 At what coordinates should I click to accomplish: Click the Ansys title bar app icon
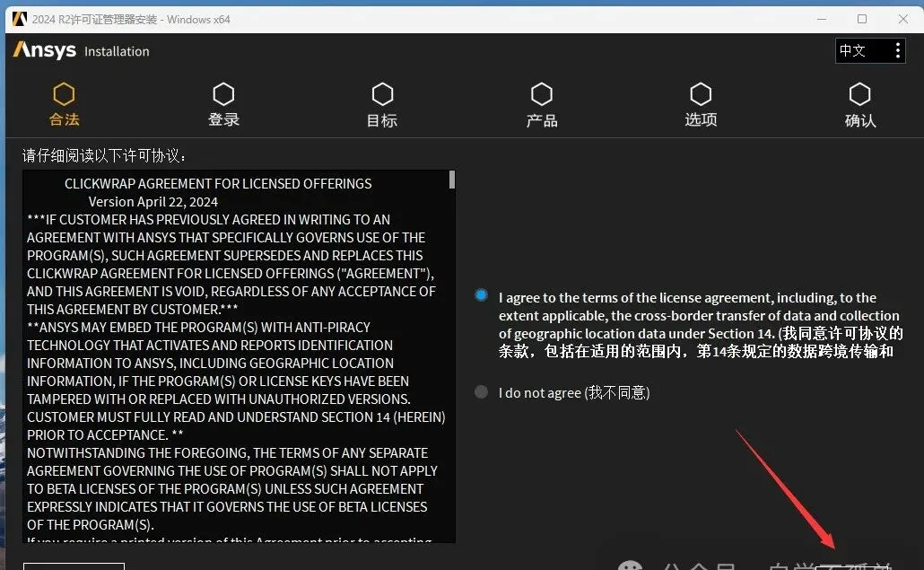[20, 19]
